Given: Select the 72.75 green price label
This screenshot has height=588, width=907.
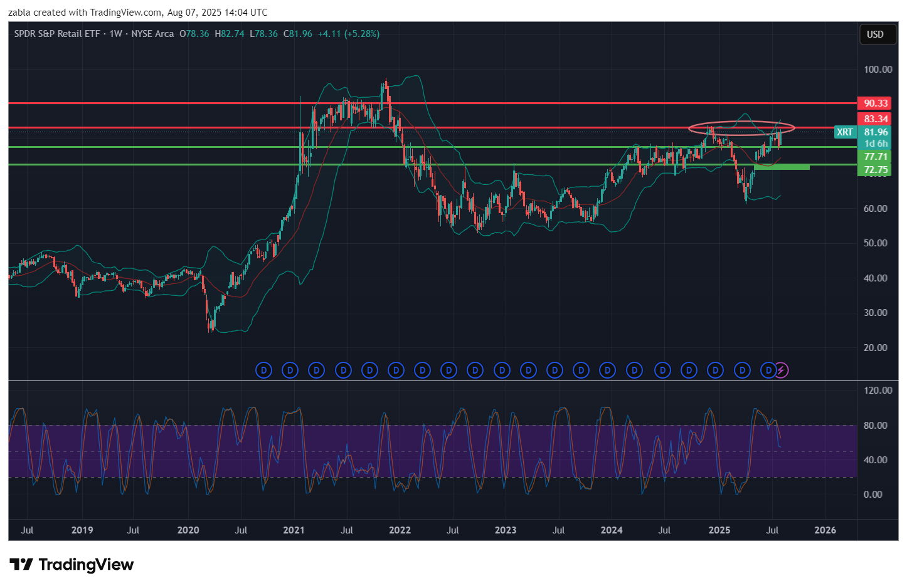Looking at the screenshot, I should pos(876,170).
